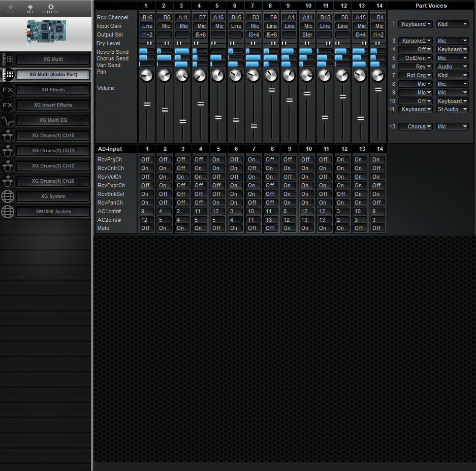The width and height of the screenshot is (476, 471).
Task: Open Part Voices 1 Keybaord dropdown
Action: pos(415,24)
